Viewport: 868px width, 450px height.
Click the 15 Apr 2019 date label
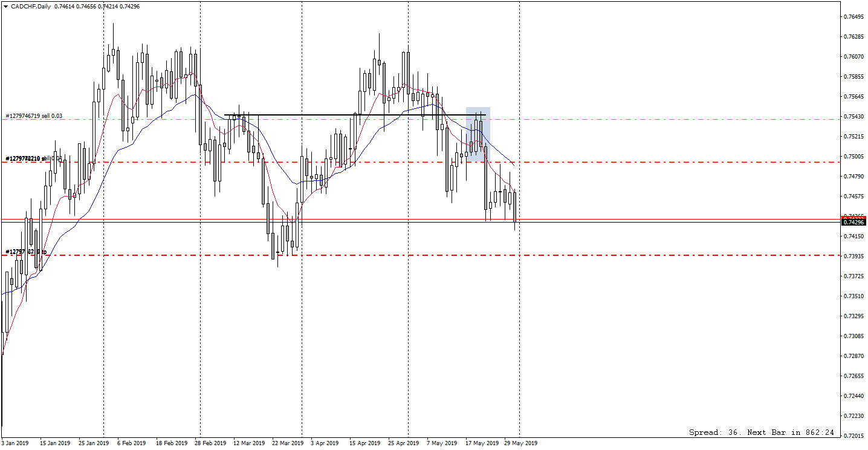(364, 443)
